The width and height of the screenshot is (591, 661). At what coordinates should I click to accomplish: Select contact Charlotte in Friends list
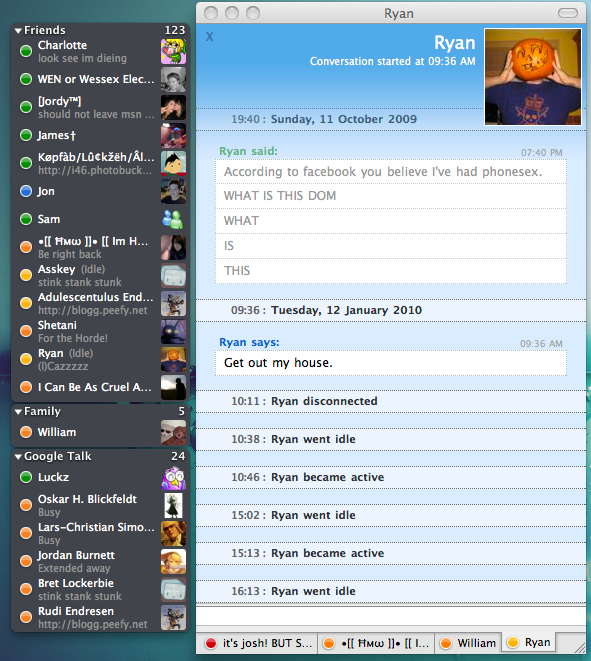point(100,51)
